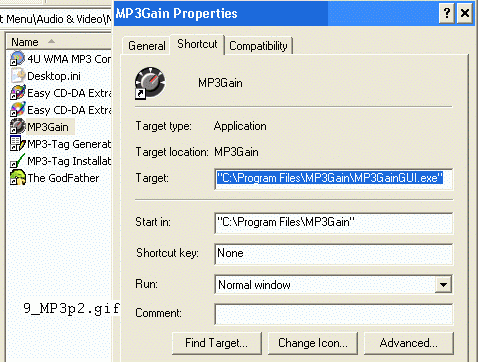The image size is (478, 362).
Task: Click the MP3Gain file name in list
Action: click(48, 127)
